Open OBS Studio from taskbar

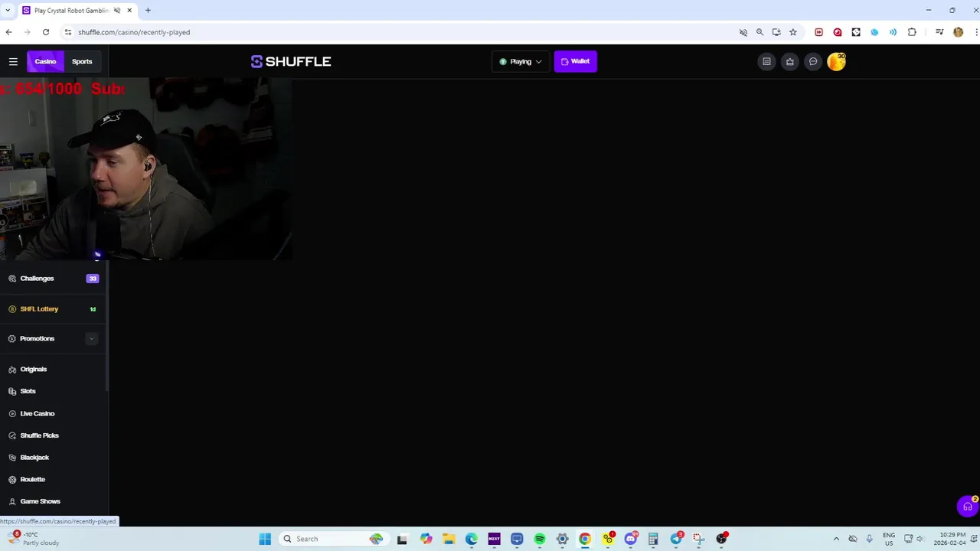721,539
